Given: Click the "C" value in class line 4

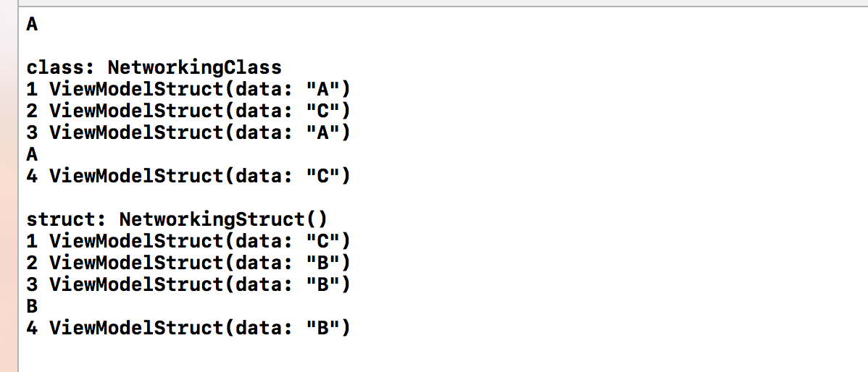Looking at the screenshot, I should [321, 176].
